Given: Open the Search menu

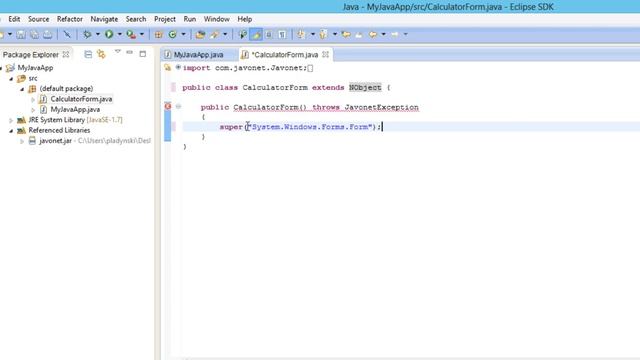Looking at the screenshot, I should click(136, 19).
